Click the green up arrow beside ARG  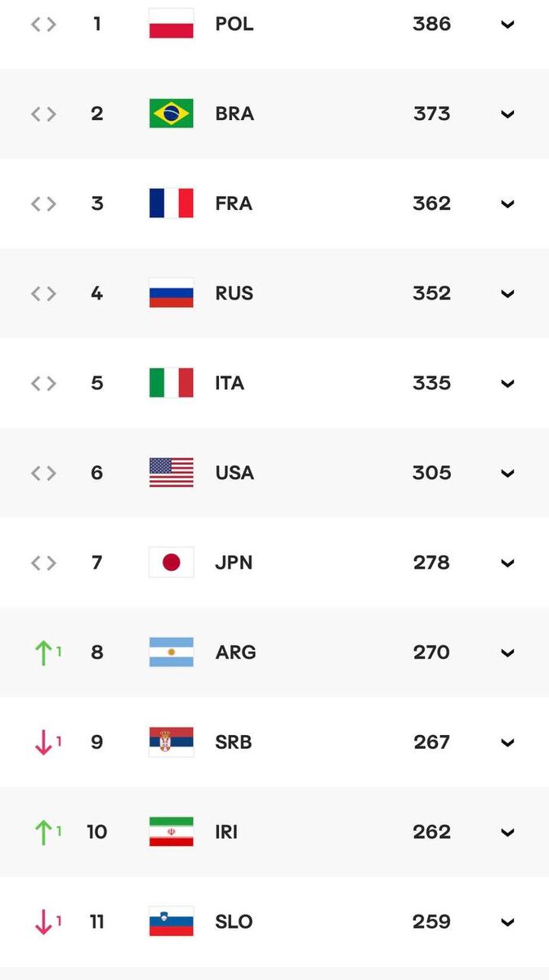pos(42,653)
